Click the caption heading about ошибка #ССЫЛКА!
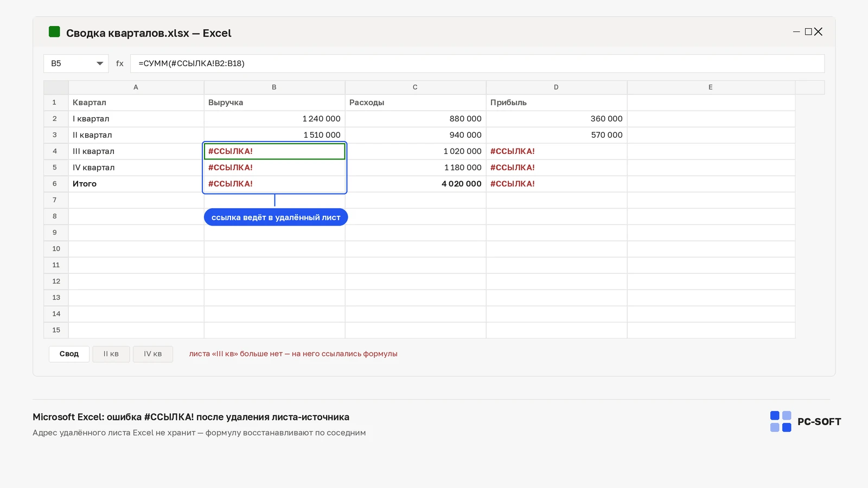The image size is (868, 488). pos(191,417)
